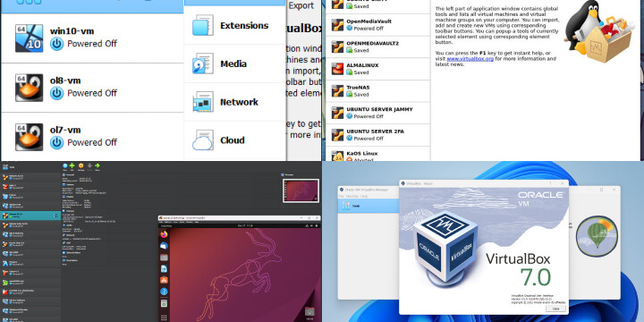Image resolution: width=644 pixels, height=322 pixels.
Task: Click the New button in dark toolbar
Action: tap(65, 166)
